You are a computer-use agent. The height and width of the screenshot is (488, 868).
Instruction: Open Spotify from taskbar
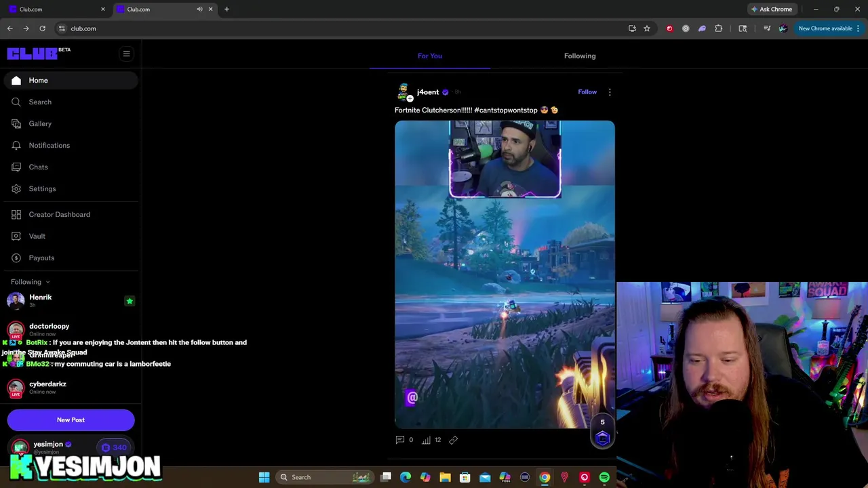point(604,477)
